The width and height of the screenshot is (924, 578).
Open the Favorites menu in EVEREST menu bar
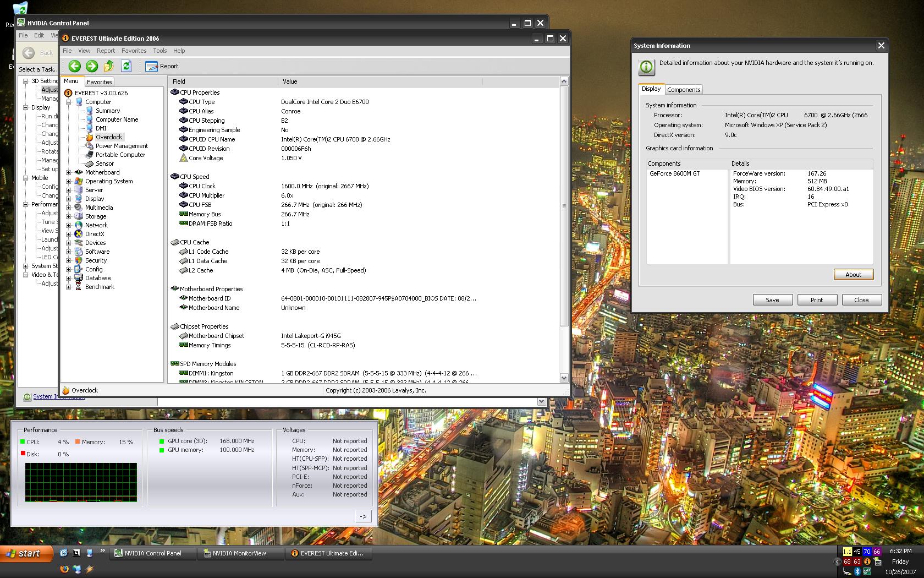(x=134, y=51)
